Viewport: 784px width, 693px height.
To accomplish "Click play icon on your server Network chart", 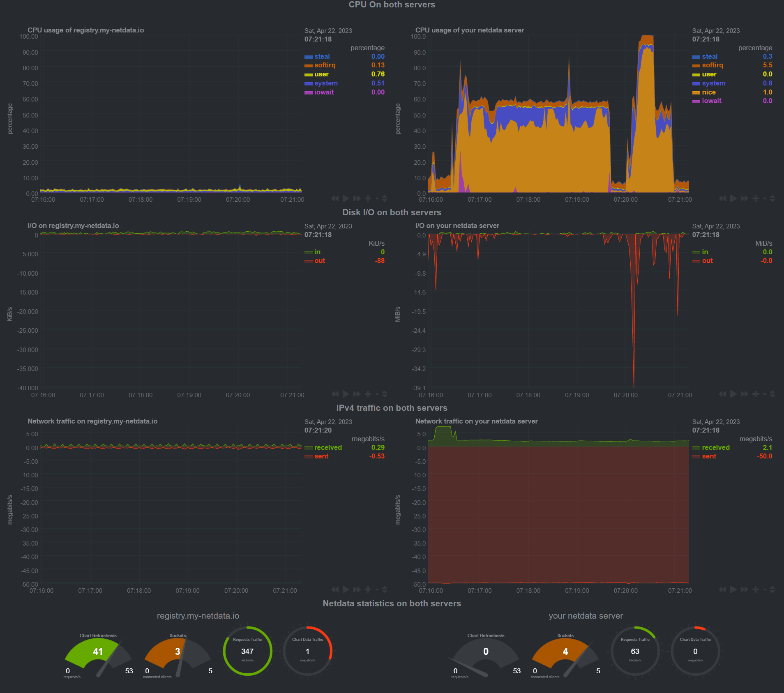I will click(x=733, y=589).
